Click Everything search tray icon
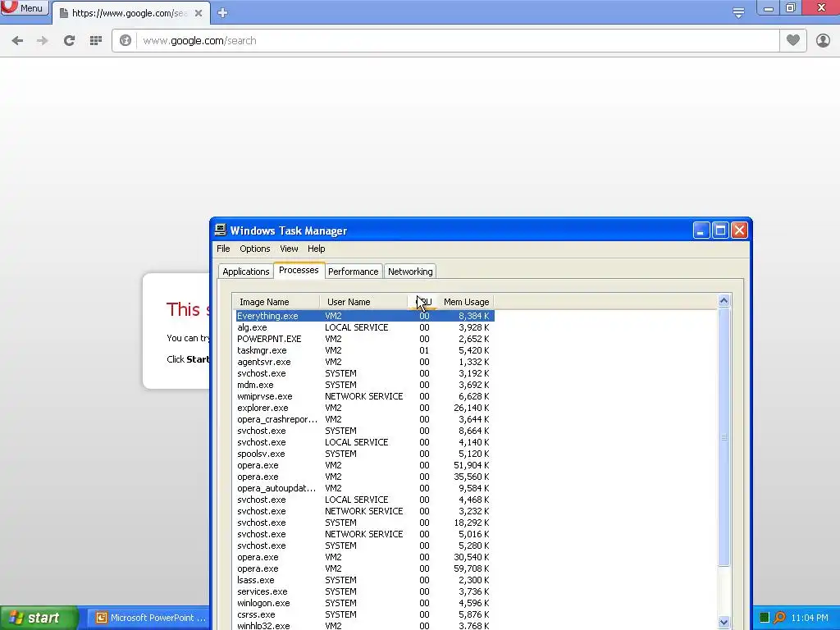 tap(779, 618)
